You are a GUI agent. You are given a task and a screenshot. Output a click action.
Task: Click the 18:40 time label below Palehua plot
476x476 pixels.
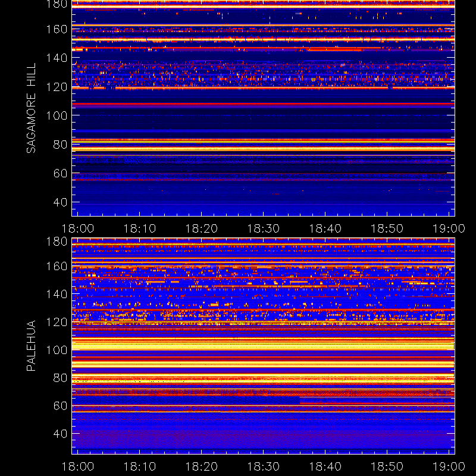pos(325,466)
